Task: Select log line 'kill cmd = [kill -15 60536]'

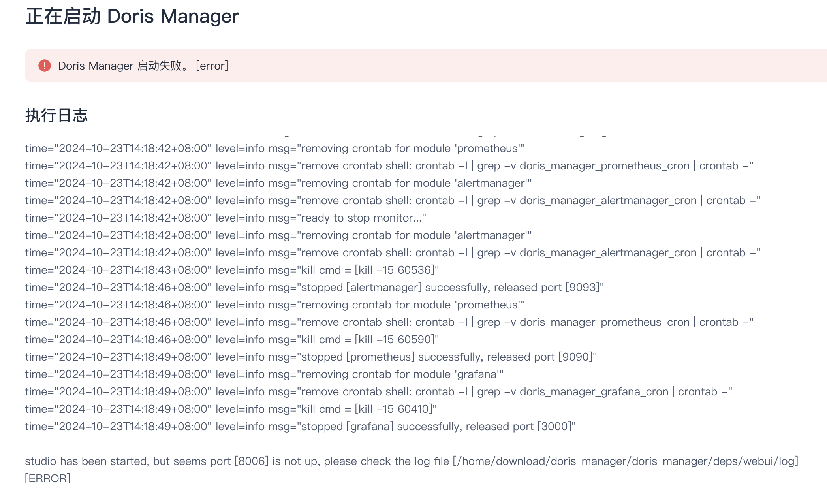Action: [232, 270]
